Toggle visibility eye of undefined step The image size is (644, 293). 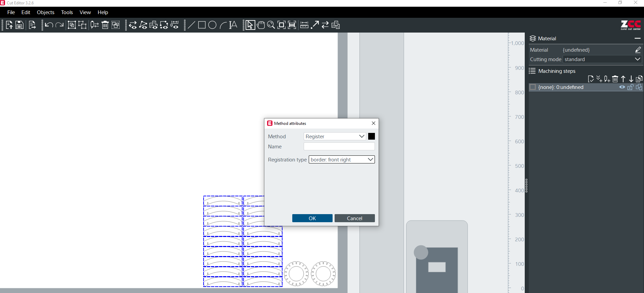(x=622, y=87)
